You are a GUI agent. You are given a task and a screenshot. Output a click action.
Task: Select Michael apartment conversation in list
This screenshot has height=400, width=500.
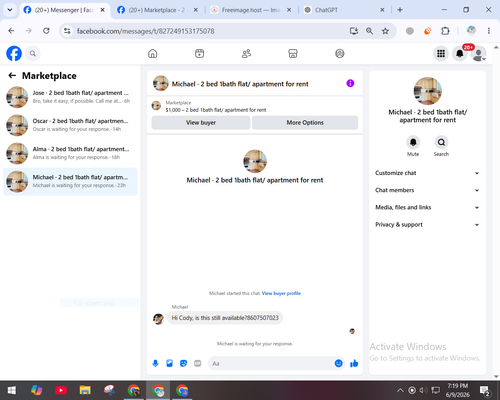click(x=70, y=182)
